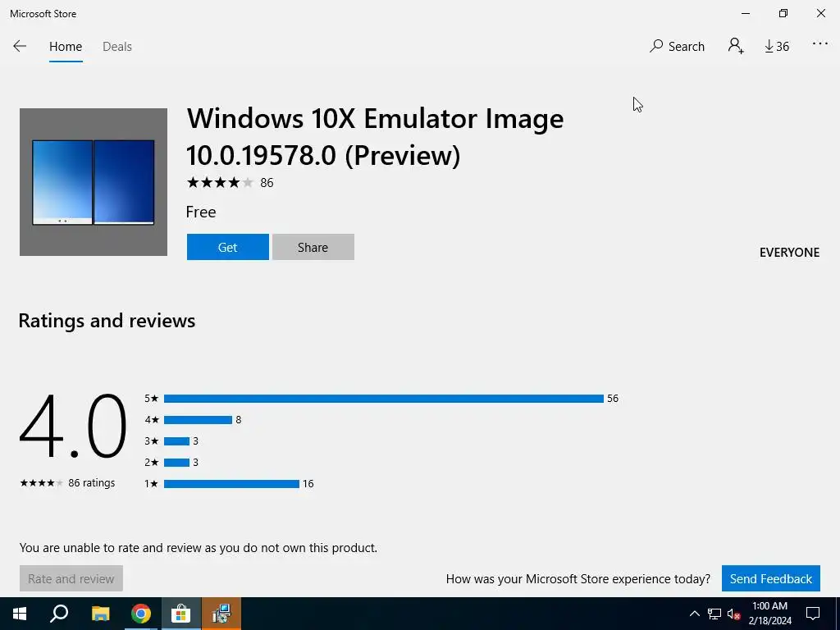This screenshot has width=840, height=630.
Task: Open Search in Microsoft Store
Action: [677, 47]
